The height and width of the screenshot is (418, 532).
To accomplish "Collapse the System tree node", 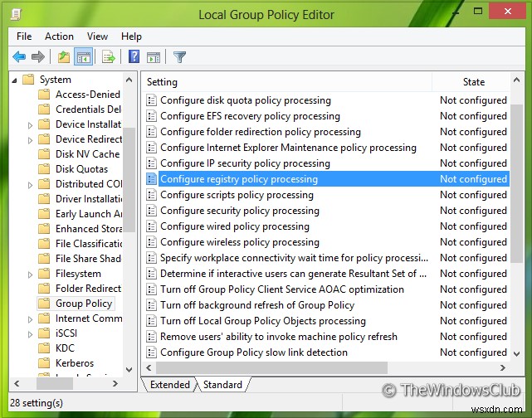I will pyautogui.click(x=14, y=80).
